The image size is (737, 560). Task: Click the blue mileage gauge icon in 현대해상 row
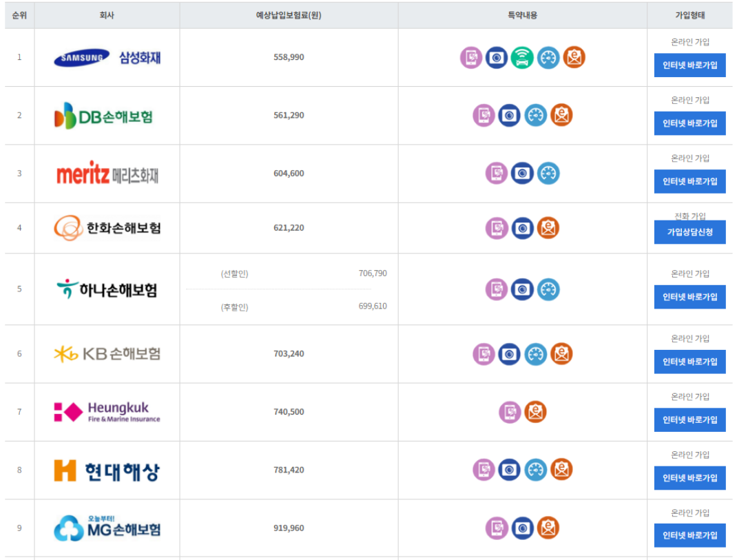[536, 469]
